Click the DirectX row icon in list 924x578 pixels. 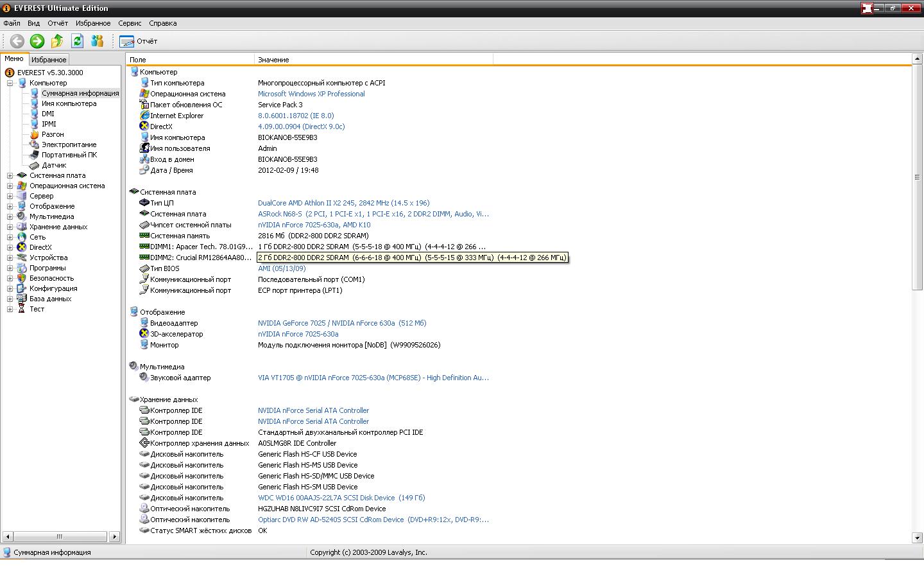144,127
